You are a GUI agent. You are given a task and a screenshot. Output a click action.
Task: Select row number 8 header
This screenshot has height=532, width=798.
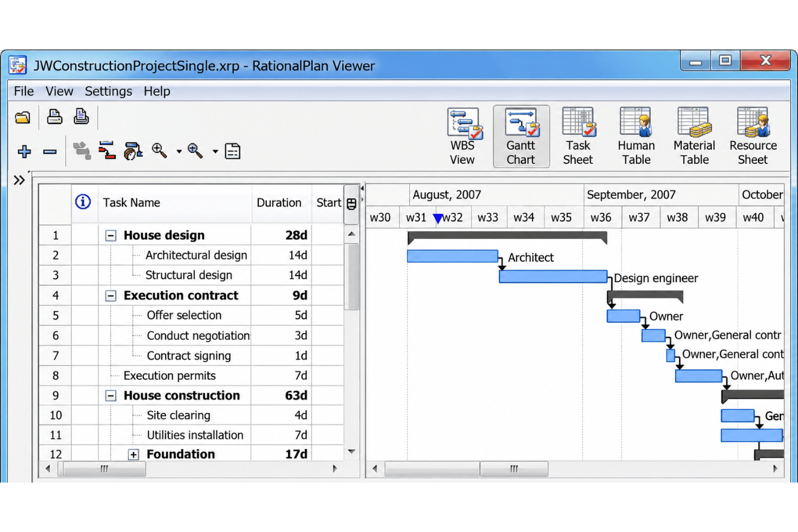55,376
